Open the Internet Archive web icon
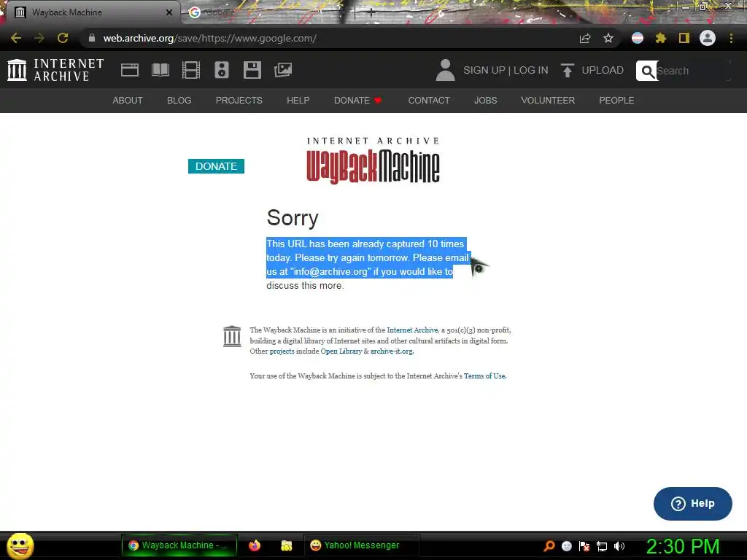Viewport: 747px width, 560px height. 130,70
